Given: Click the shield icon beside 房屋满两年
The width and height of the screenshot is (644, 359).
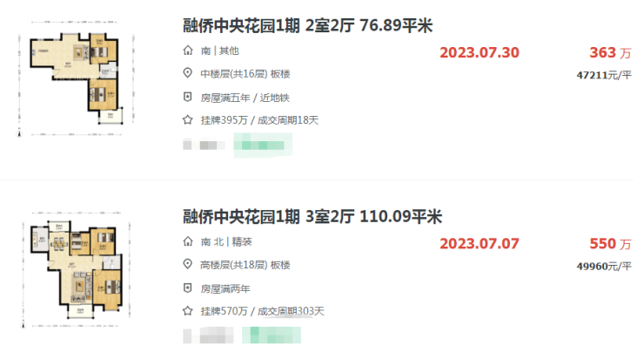Looking at the screenshot, I should click(x=187, y=288).
